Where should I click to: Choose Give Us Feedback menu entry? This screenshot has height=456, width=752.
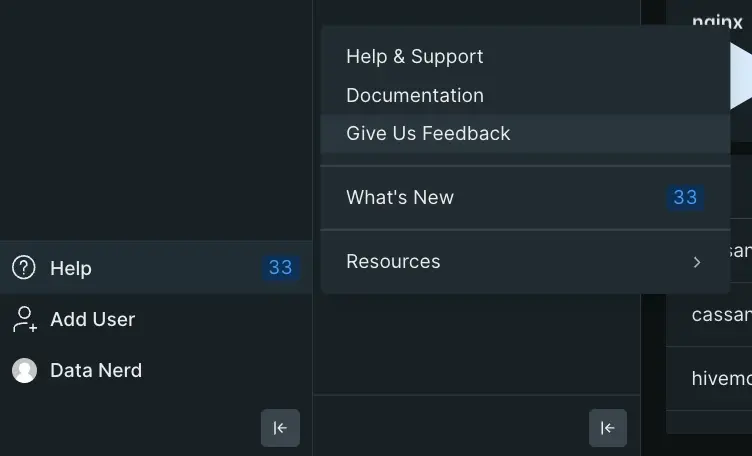428,134
